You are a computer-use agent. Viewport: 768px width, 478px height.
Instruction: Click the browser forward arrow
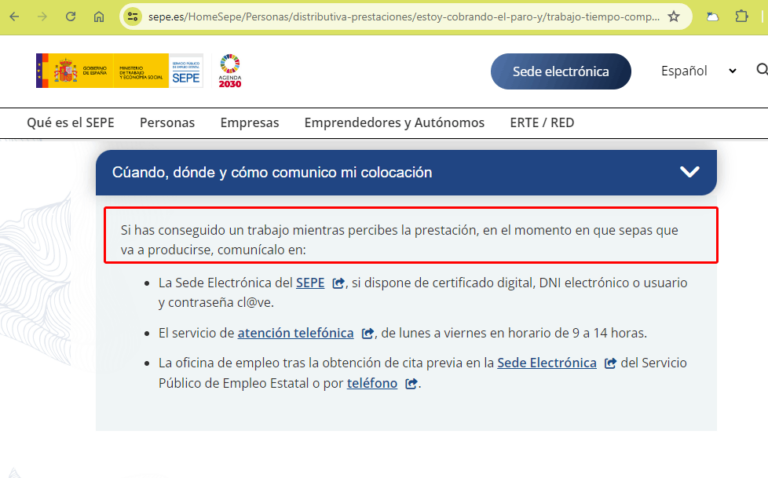coord(43,17)
